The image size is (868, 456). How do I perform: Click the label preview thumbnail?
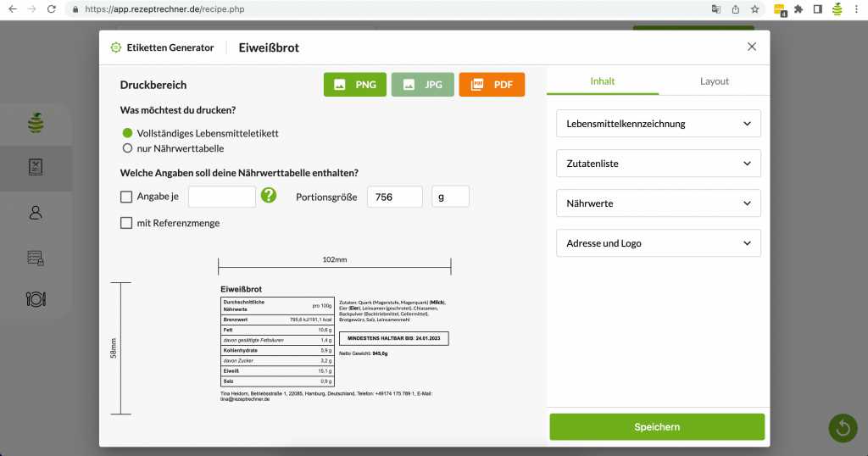[x=334, y=342]
